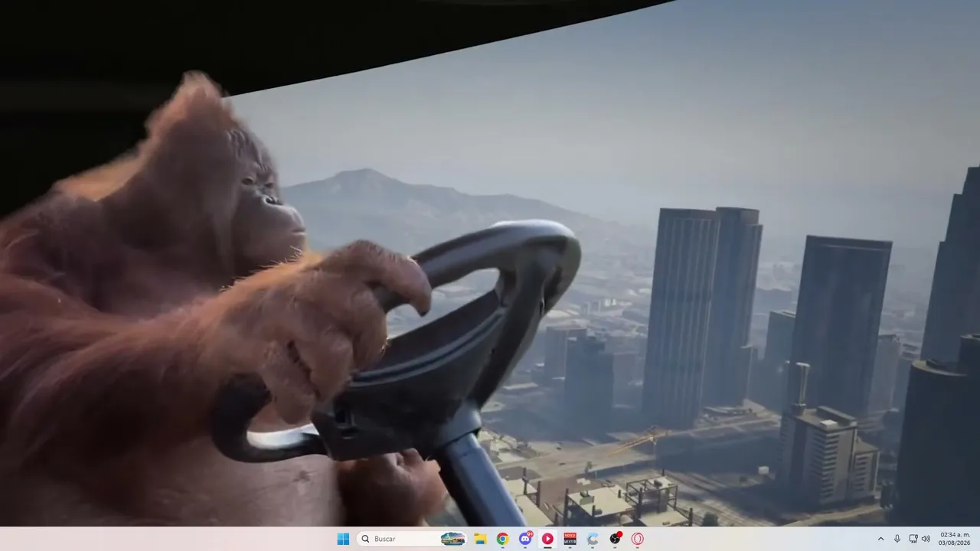Click the microphone tray icon
The height and width of the screenshot is (551, 980).
point(897,539)
